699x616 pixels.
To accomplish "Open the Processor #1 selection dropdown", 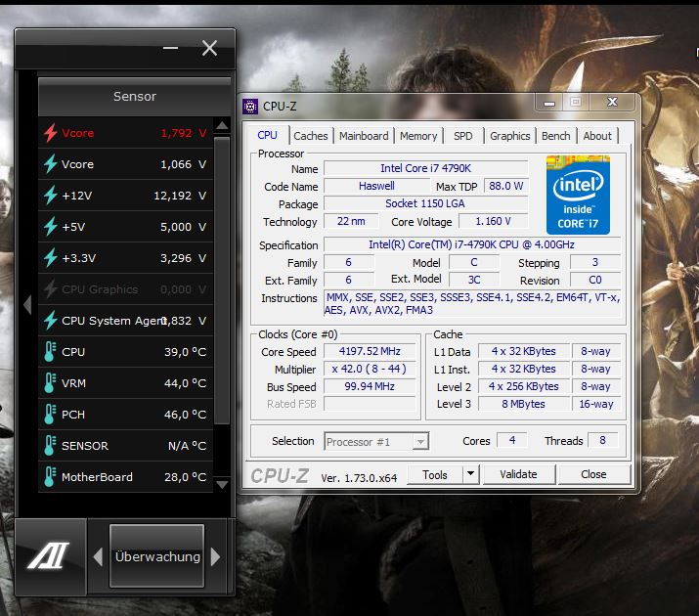I will click(419, 442).
